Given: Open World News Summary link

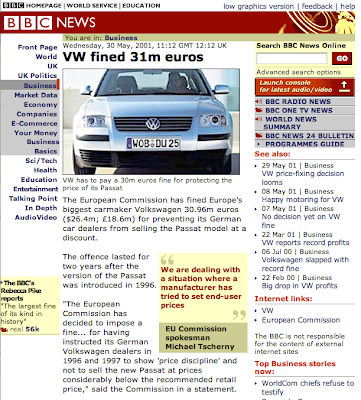Looking at the screenshot, I should [x=291, y=123].
